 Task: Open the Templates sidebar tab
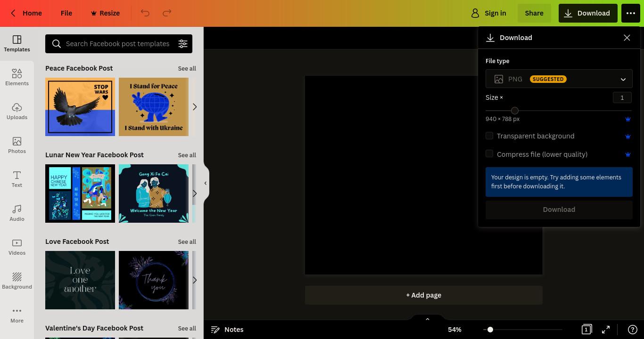point(17,43)
